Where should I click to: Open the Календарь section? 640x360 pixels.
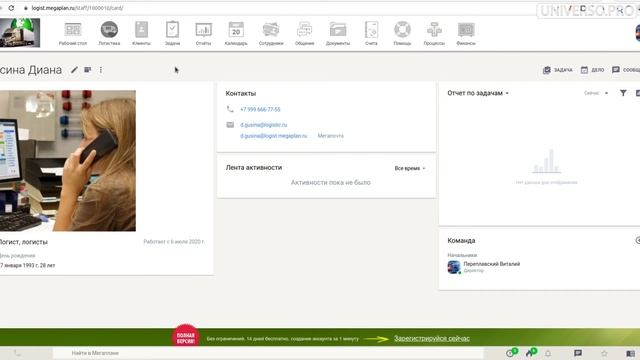tap(236, 33)
